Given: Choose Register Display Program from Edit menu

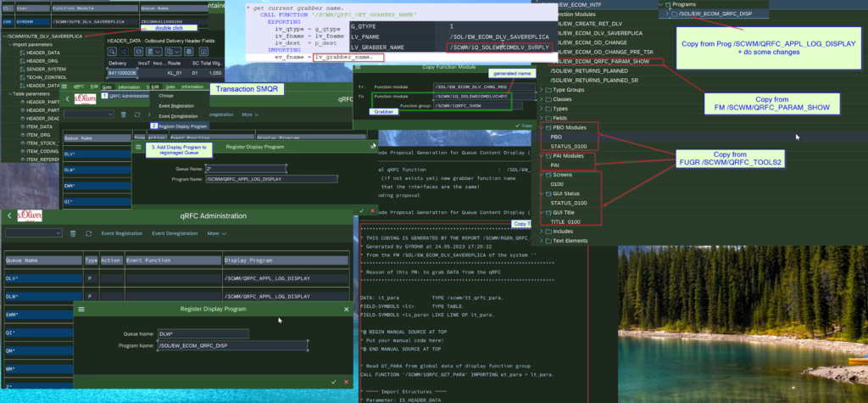Looking at the screenshot, I should tap(182, 126).
